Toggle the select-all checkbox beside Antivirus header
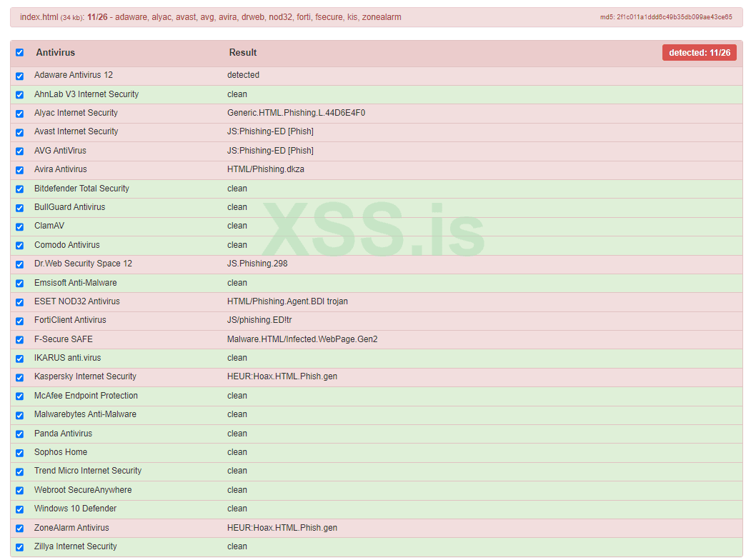The image size is (746, 560). (x=19, y=52)
